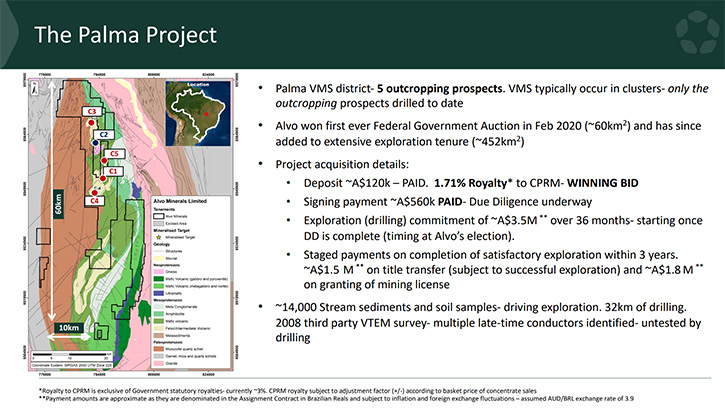Click the Ultramafic blue legend swatch
The height and width of the screenshot is (415, 725).
159,293
